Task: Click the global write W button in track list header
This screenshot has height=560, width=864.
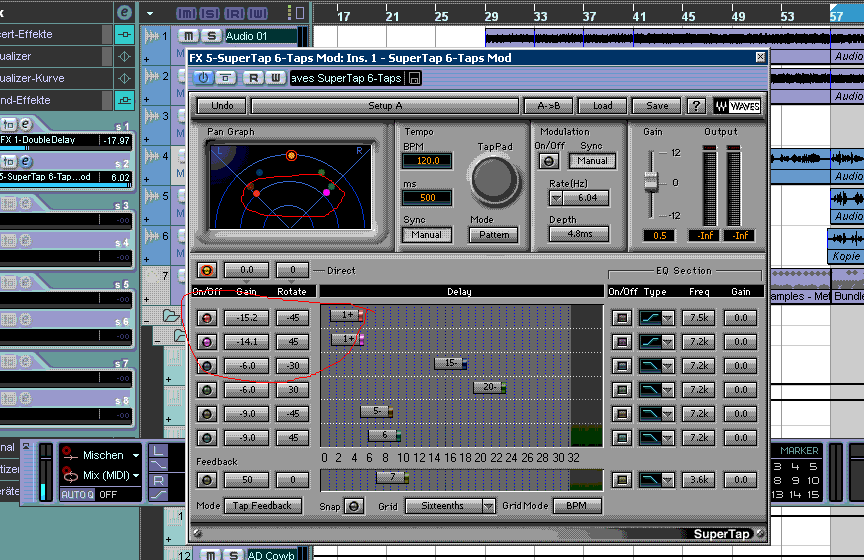Action: tap(258, 13)
